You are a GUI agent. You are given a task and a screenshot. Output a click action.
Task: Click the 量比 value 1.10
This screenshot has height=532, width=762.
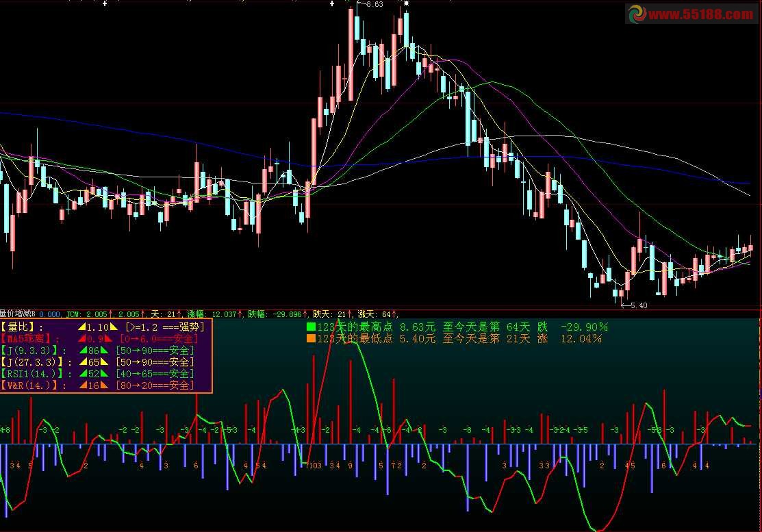point(98,327)
